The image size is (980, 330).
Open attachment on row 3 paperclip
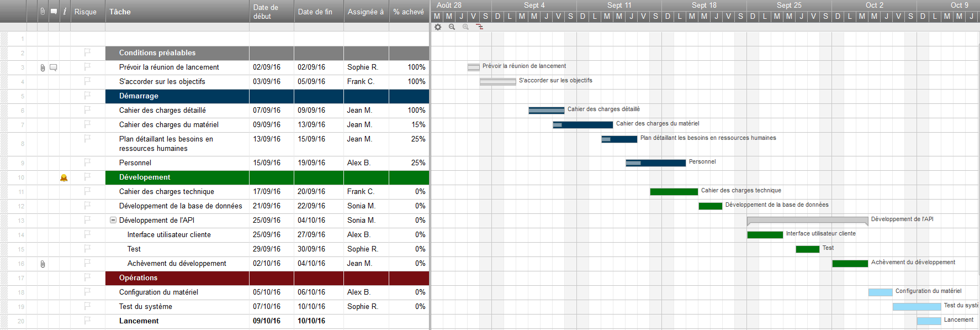43,67
